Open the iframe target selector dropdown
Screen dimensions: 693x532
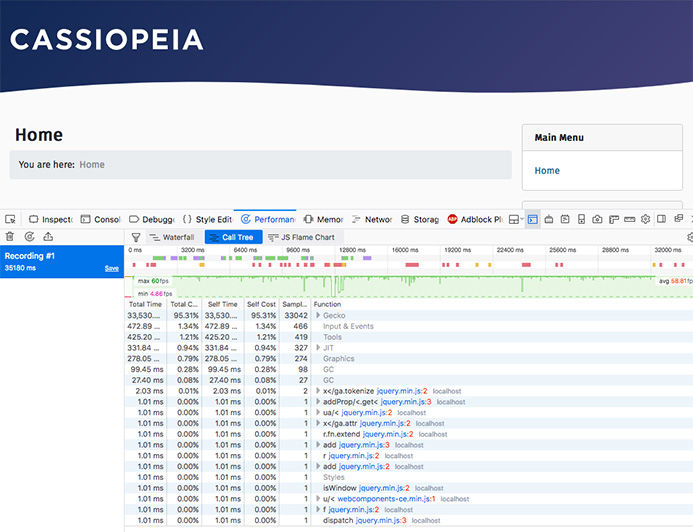click(514, 219)
